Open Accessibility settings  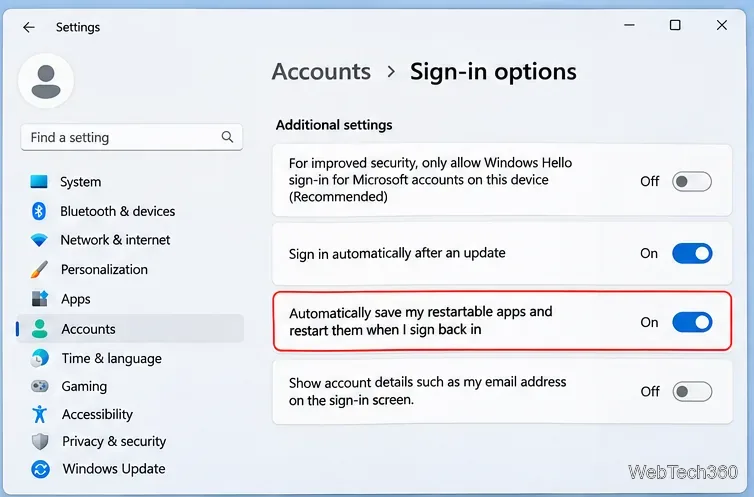[x=98, y=414]
